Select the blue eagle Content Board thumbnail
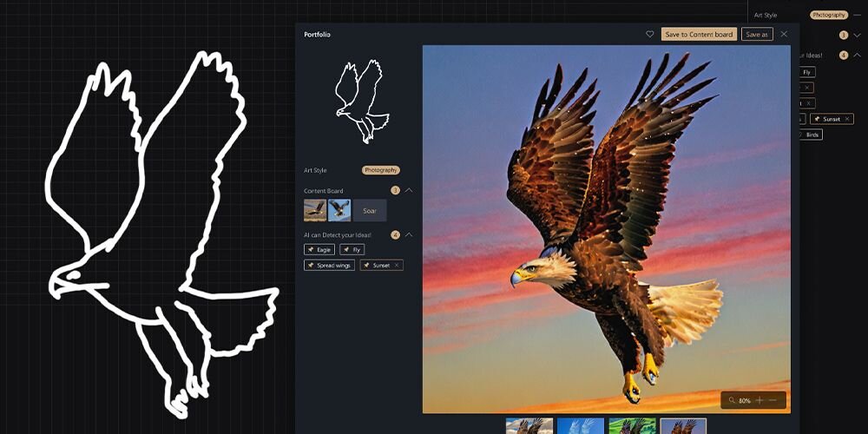868x434 pixels. point(339,210)
